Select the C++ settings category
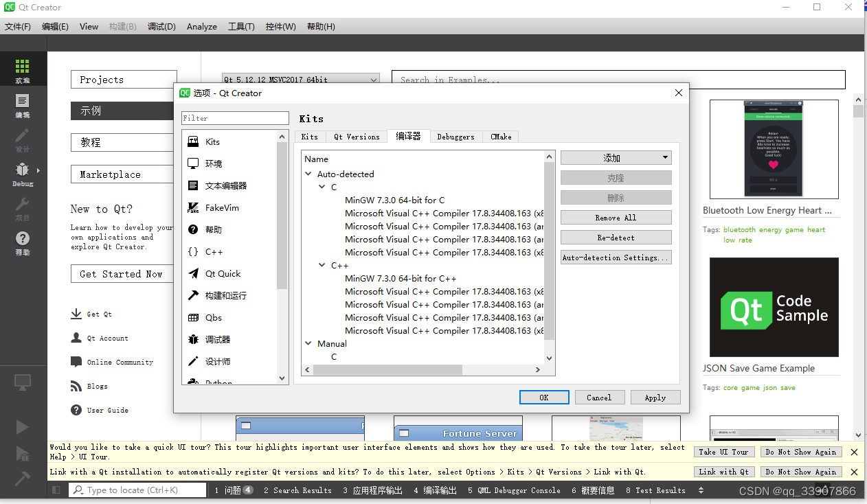The height and width of the screenshot is (504, 867). click(x=213, y=251)
